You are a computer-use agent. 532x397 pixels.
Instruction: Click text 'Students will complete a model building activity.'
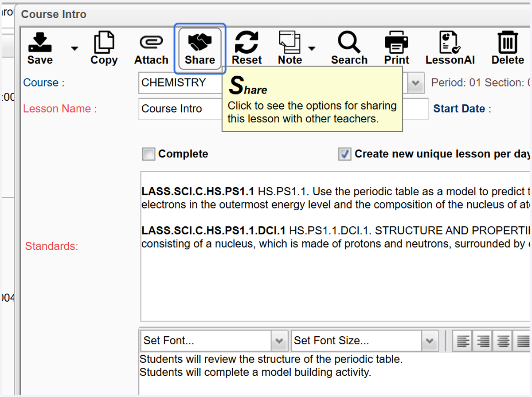pos(255,372)
